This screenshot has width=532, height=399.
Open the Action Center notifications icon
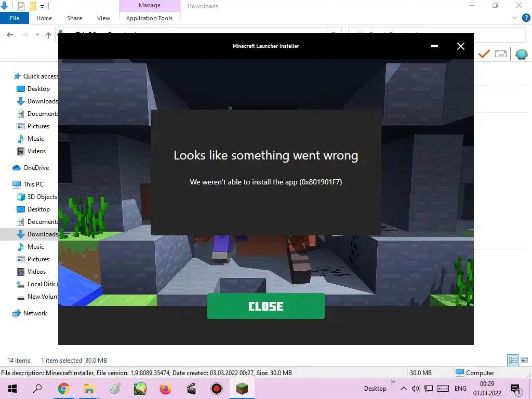(516, 389)
